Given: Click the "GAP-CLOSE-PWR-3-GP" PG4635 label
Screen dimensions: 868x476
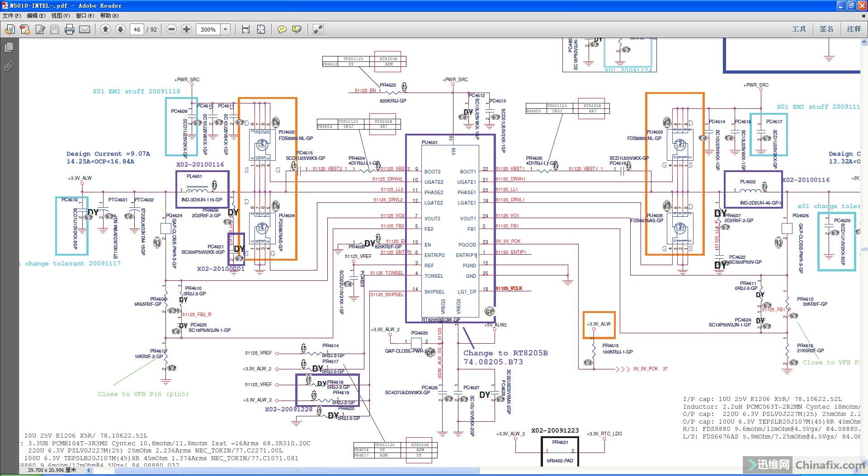Looking at the screenshot, I should [410, 351].
